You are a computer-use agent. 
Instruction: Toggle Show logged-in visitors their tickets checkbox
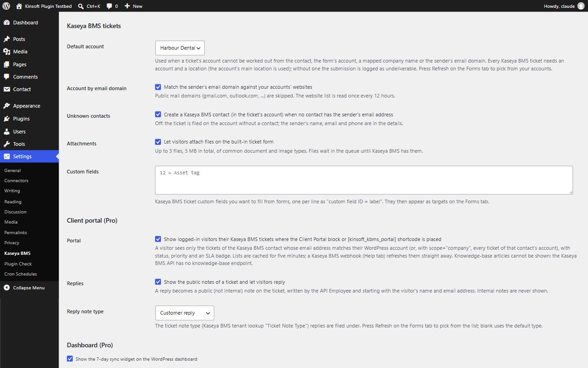[158, 239]
